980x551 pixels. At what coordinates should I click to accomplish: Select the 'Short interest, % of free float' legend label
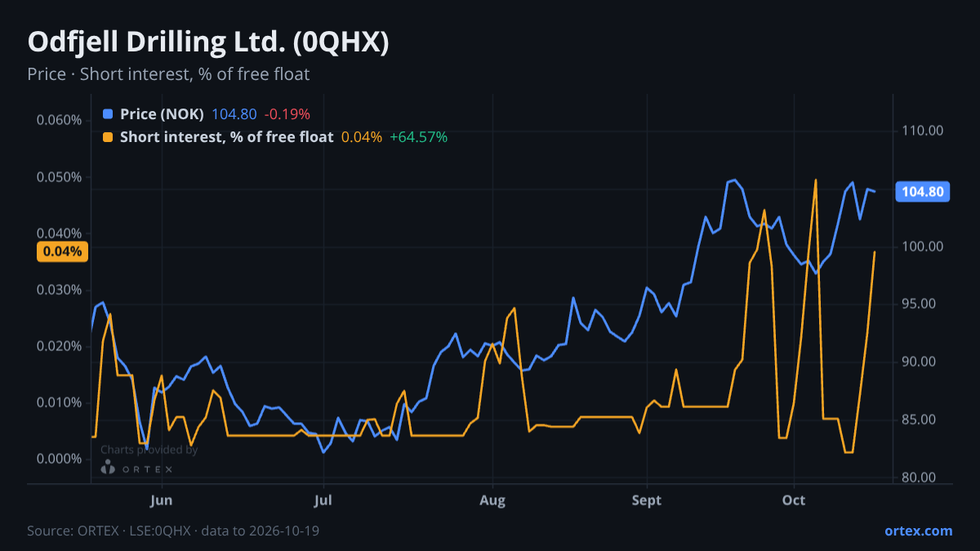pos(226,137)
